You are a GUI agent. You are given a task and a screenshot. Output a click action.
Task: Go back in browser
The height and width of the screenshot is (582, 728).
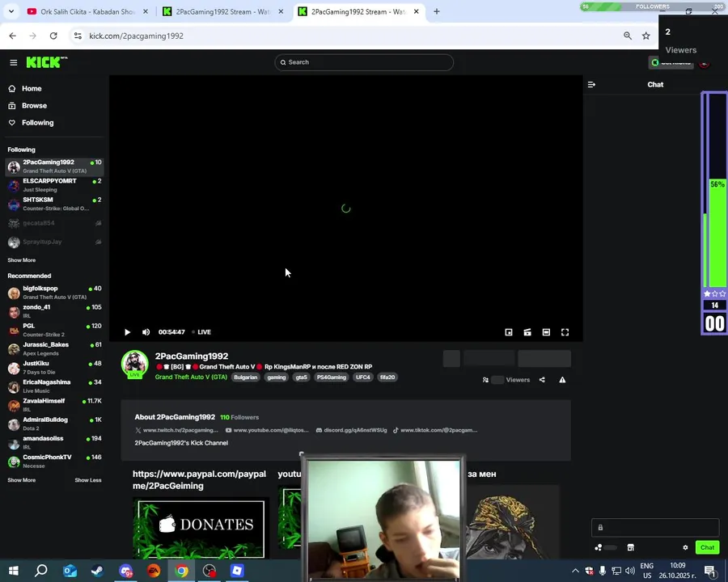[x=12, y=36]
